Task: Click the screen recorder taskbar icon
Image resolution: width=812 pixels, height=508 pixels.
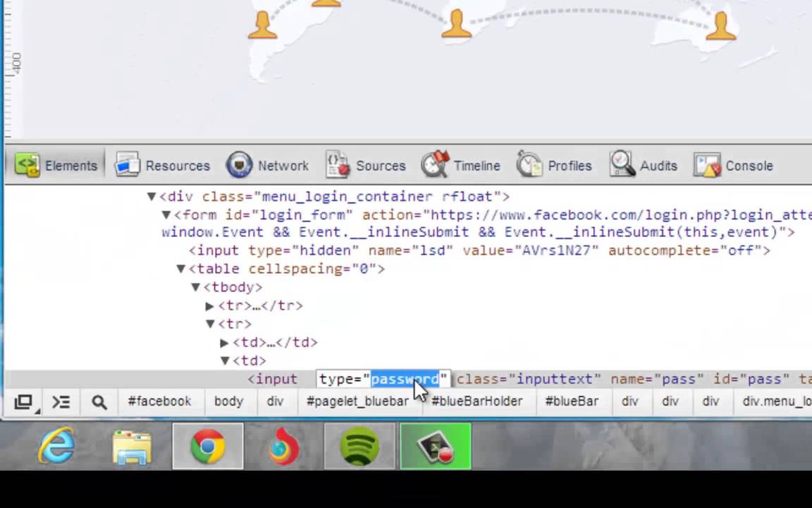Action: coord(436,446)
